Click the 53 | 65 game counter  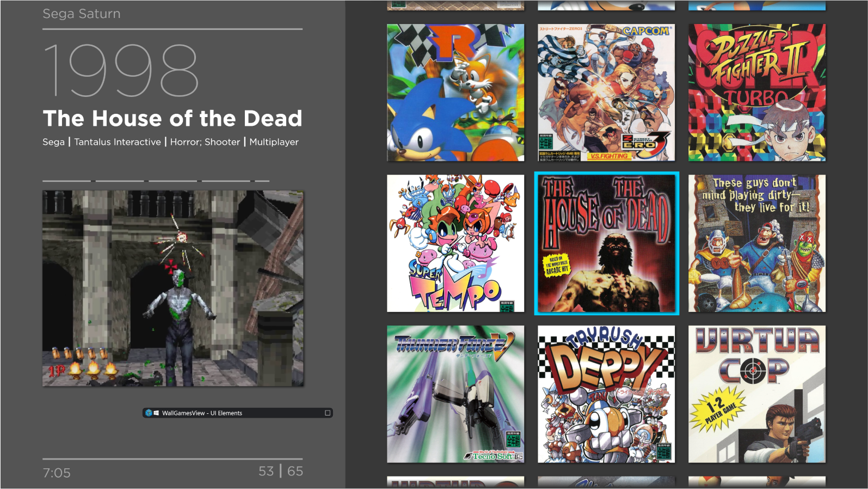click(281, 471)
